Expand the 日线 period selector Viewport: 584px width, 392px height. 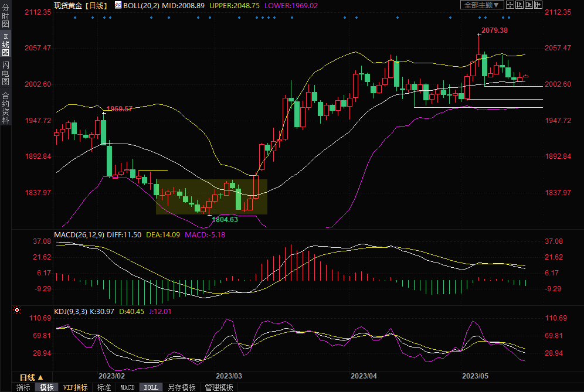pyautogui.click(x=32, y=377)
